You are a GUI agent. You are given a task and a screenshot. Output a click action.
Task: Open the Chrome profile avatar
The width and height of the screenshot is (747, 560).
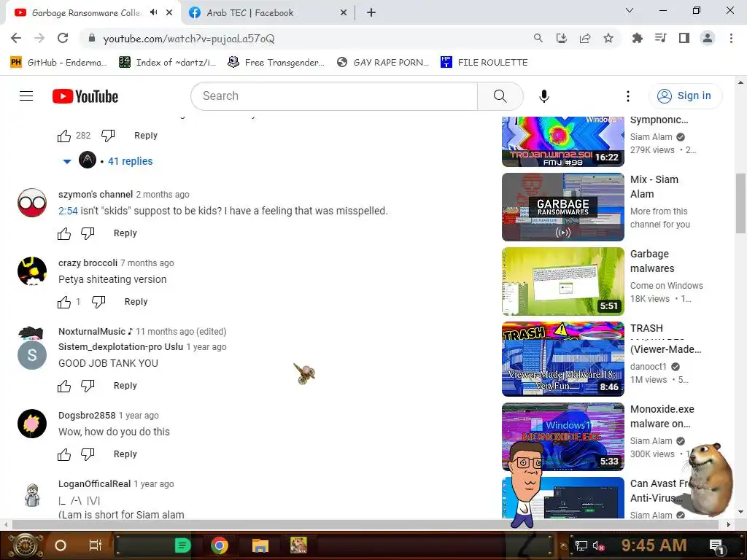pos(708,38)
